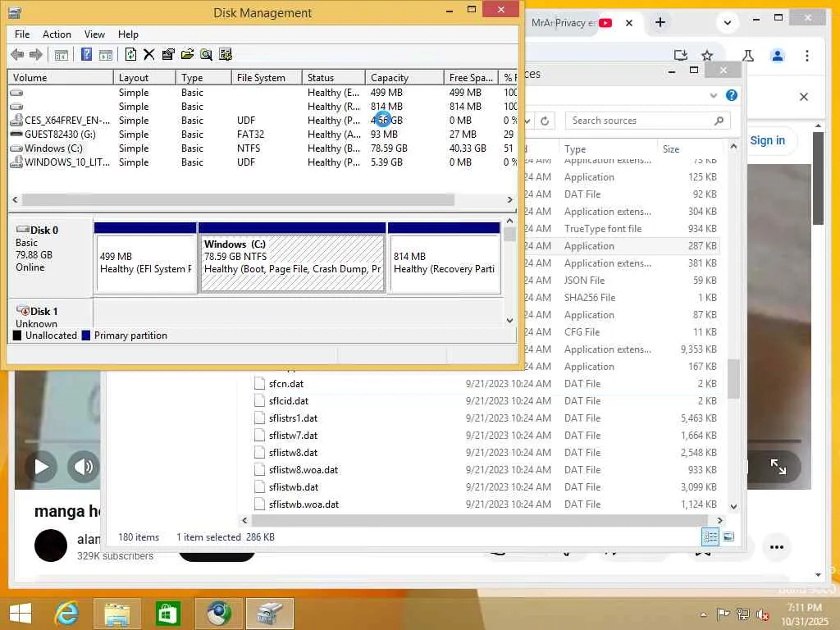
Task: Open the Windows Store taskbar icon
Action: [x=167, y=614]
